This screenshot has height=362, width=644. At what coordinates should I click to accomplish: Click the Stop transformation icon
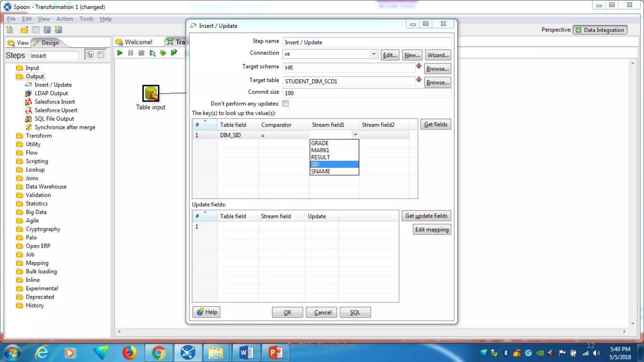click(x=142, y=53)
